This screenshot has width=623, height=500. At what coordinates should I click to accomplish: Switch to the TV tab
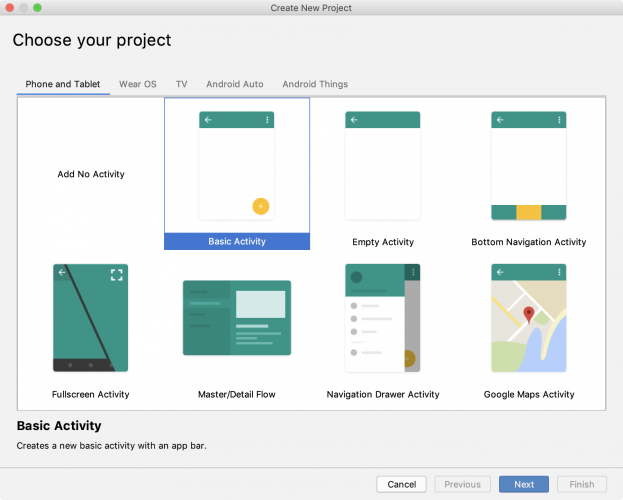tap(182, 84)
